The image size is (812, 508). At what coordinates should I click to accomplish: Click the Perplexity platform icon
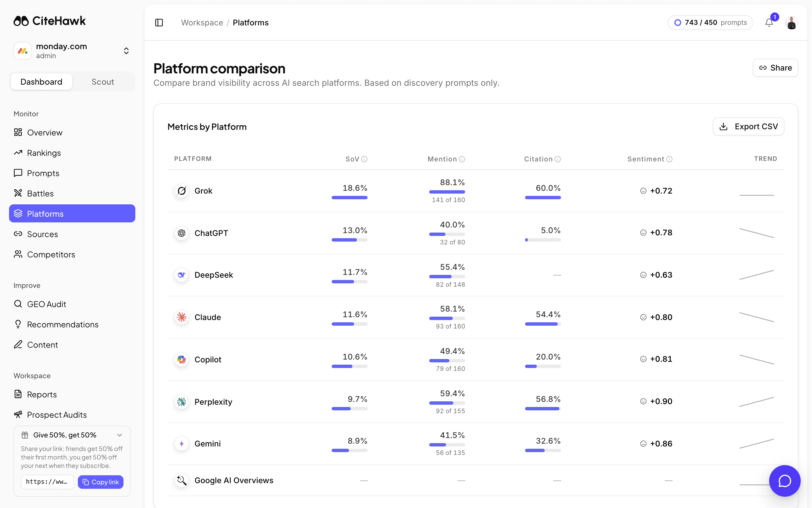[182, 402]
